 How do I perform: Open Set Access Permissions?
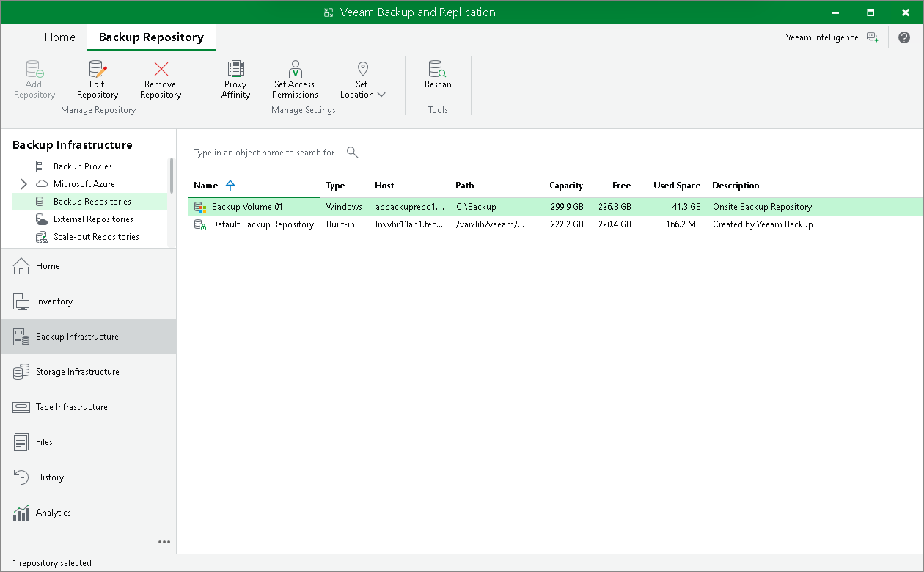coord(295,79)
